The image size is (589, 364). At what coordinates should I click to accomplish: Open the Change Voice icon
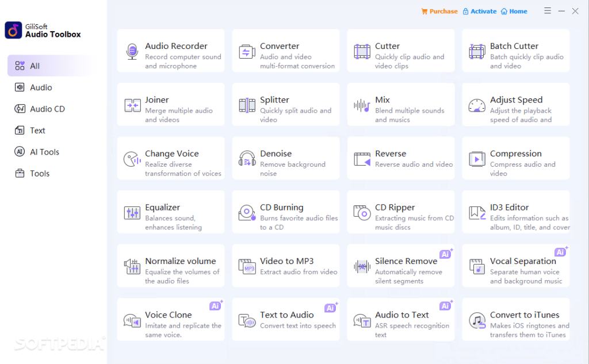132,159
